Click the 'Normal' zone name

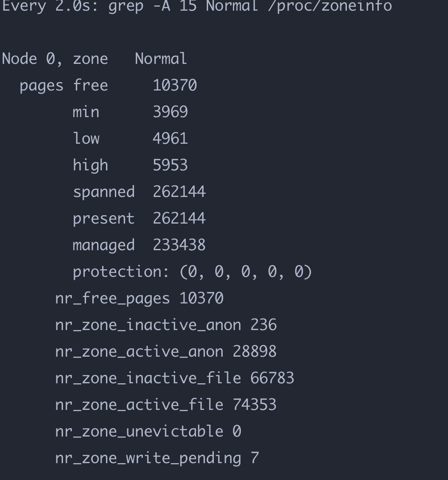[x=161, y=59]
